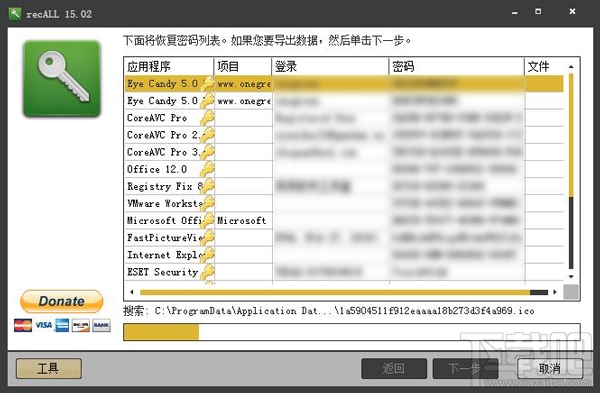Click key icon beside VMware Workstation row
Image resolution: width=600 pixels, height=393 pixels.
(x=208, y=203)
